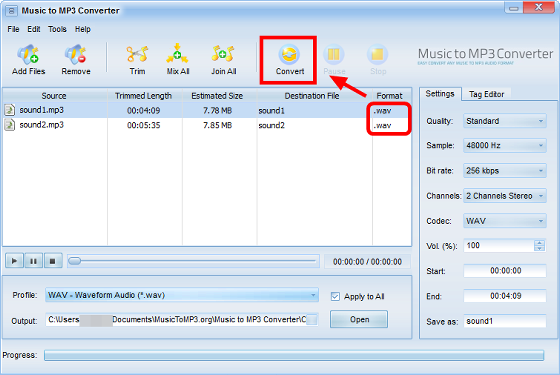The image size is (560, 375).
Task: Click the 7.78 MB size cell
Action: 218,111
